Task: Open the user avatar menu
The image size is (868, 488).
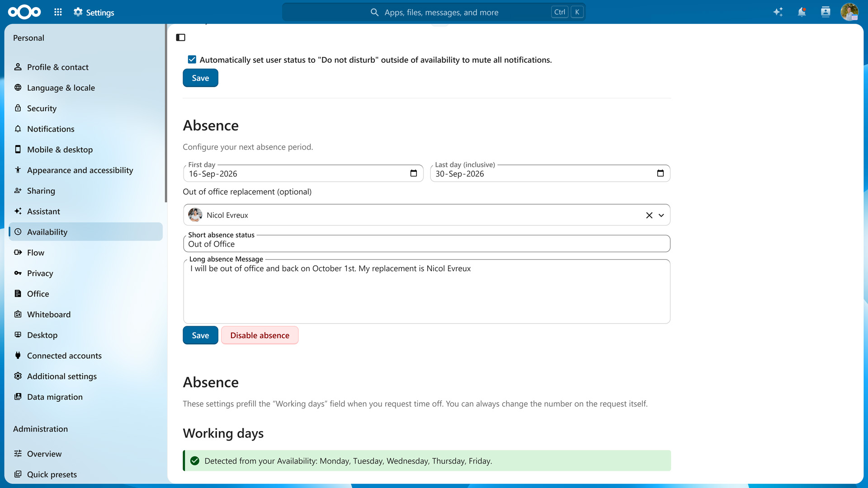Action: [x=849, y=12]
